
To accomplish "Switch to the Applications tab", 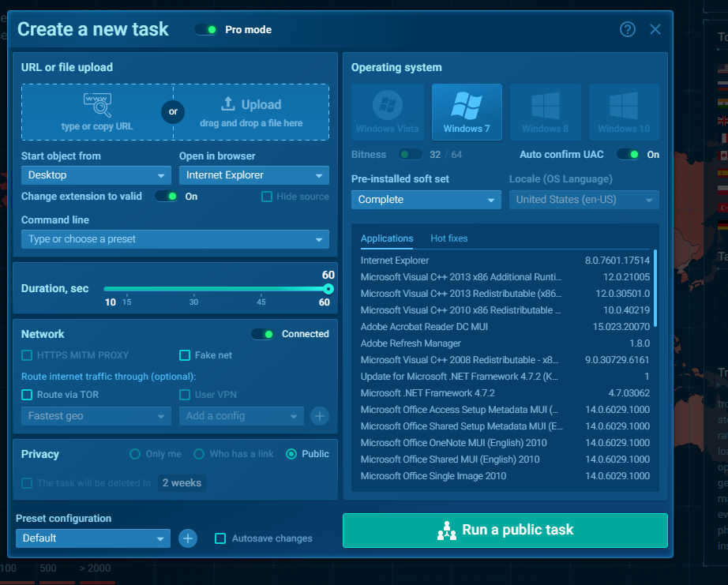I will pyautogui.click(x=387, y=238).
